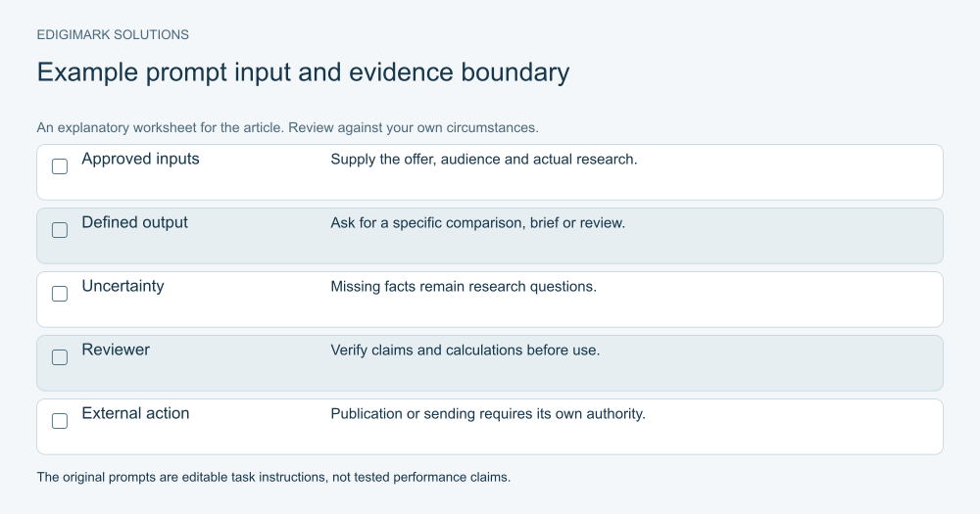Select the footer note about original prompts
This screenshot has height=514, width=980.
(273, 477)
